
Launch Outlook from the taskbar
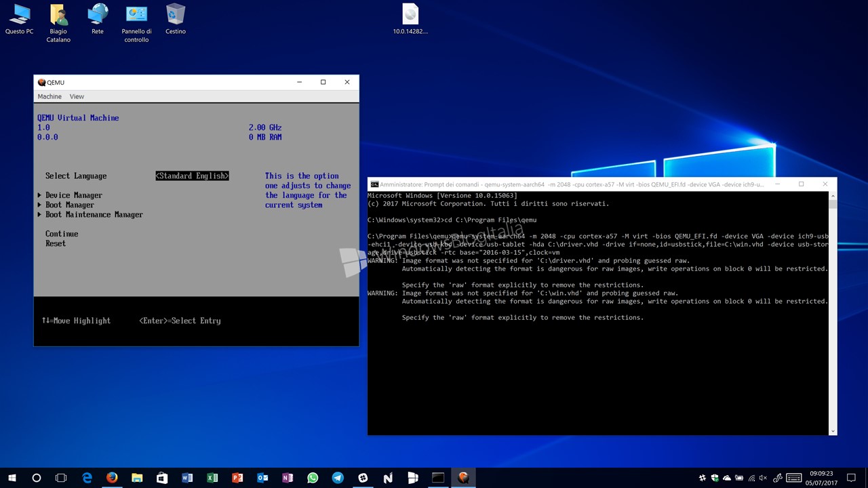(262, 478)
